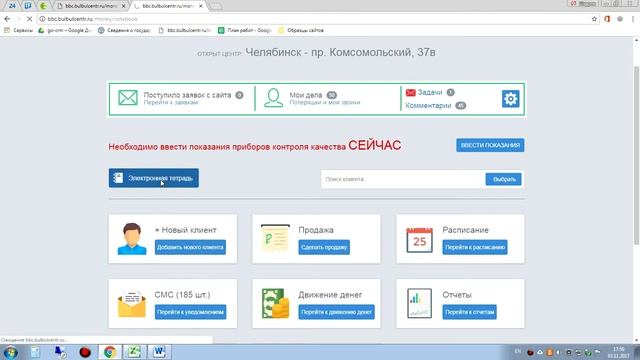Image resolution: width=640 pixels, height=360 pixels.
Task: Click Перейти к отчетам button
Action: click(x=469, y=312)
